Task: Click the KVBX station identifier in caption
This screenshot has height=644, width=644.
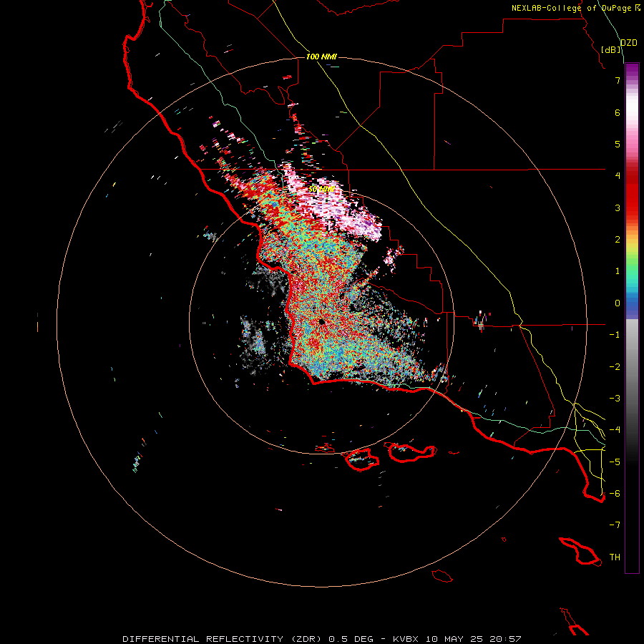Action: point(406,639)
